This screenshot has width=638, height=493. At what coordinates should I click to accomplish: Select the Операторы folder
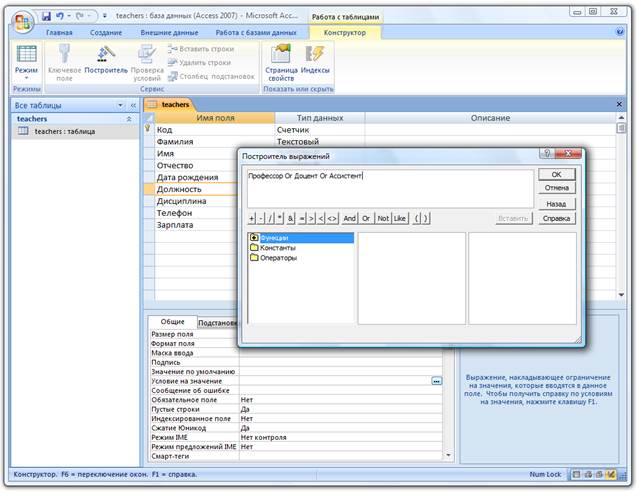pyautogui.click(x=281, y=258)
